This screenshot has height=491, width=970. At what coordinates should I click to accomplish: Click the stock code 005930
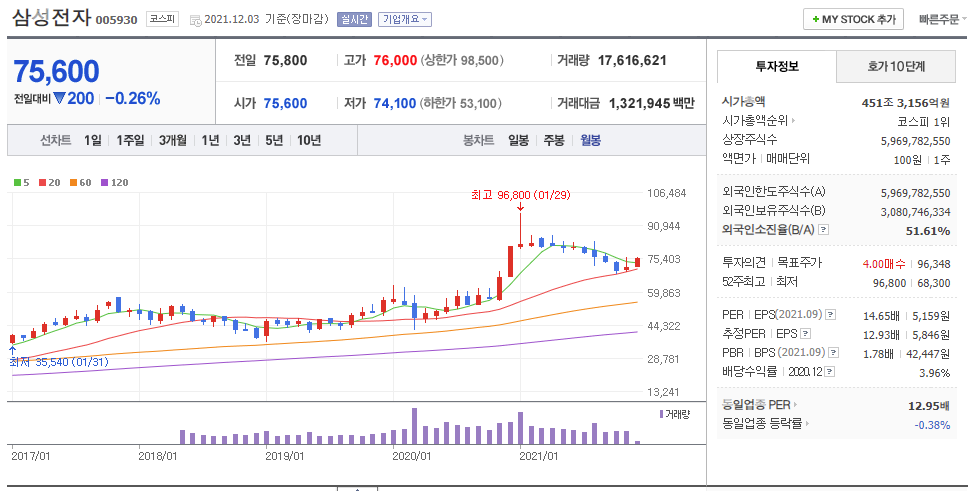tap(116, 20)
